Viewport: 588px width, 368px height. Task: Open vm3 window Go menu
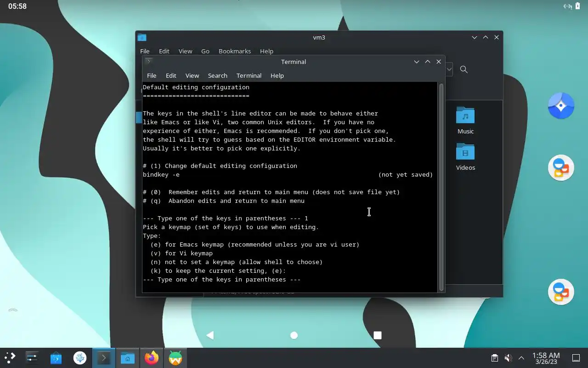(x=205, y=51)
